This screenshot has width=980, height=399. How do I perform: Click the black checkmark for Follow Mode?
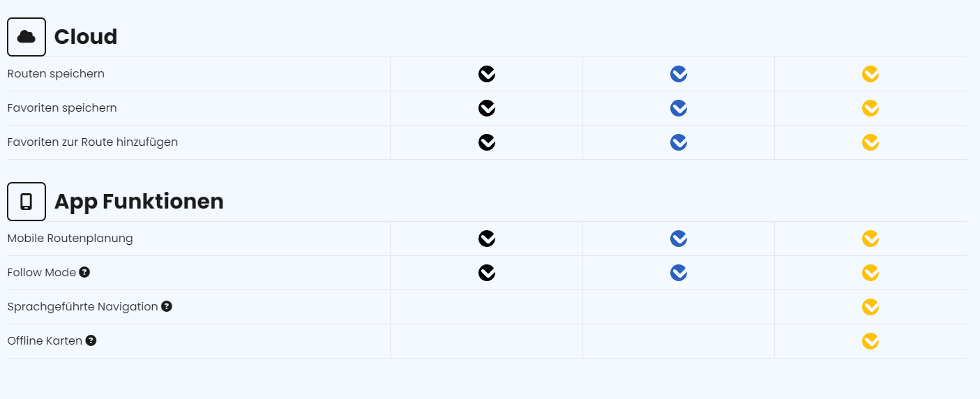pos(487,273)
